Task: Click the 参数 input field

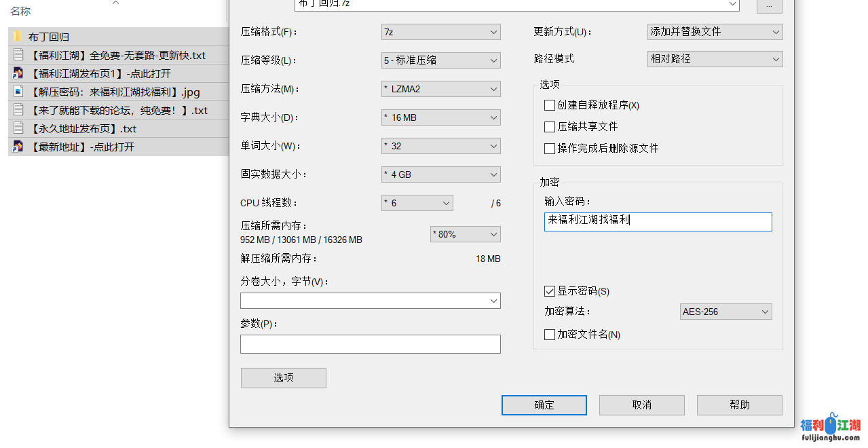Action: click(x=370, y=344)
